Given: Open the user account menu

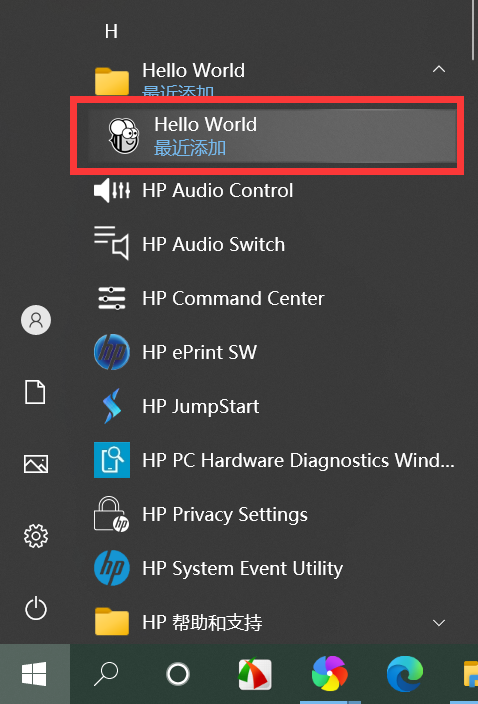Looking at the screenshot, I should pyautogui.click(x=36, y=320).
